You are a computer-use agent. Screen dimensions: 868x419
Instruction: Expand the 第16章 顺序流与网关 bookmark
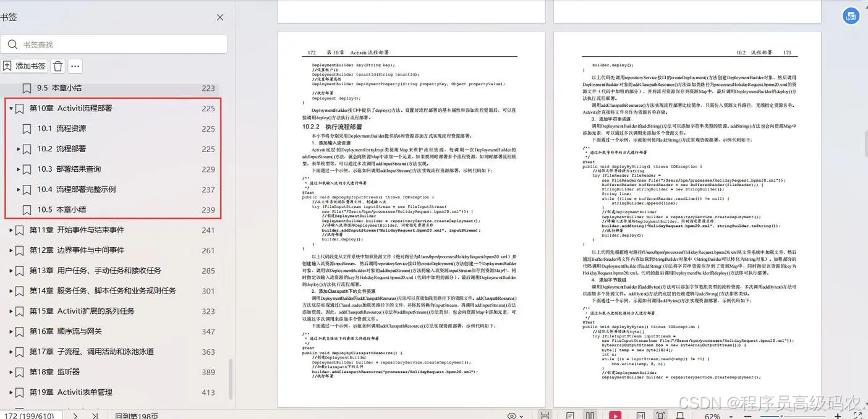coord(11,332)
